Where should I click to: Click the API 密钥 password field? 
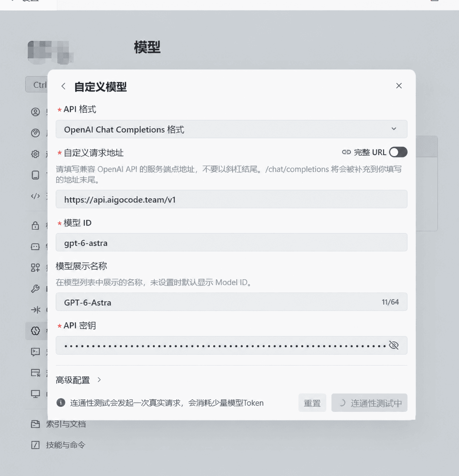pos(231,346)
